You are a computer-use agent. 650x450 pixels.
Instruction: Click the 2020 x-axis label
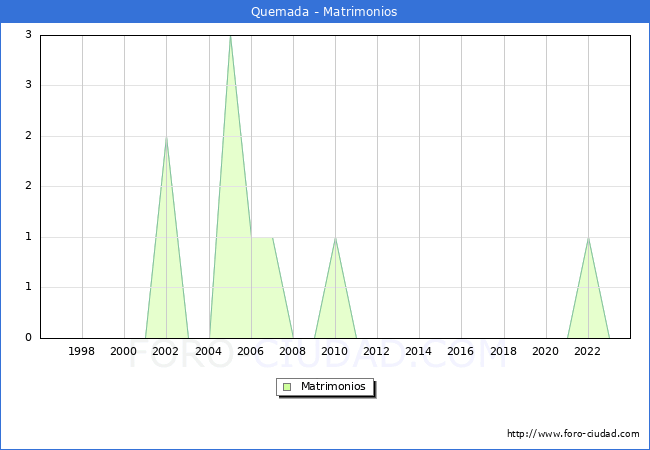(x=545, y=351)
